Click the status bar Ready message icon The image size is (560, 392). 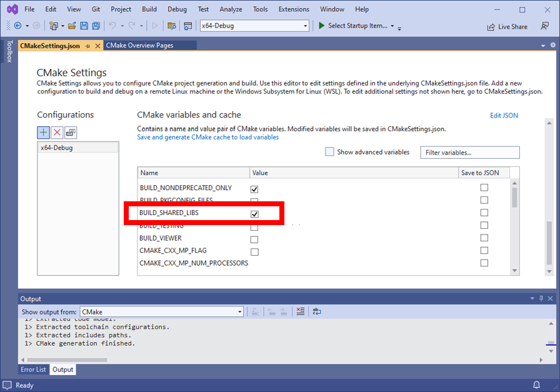(7, 385)
